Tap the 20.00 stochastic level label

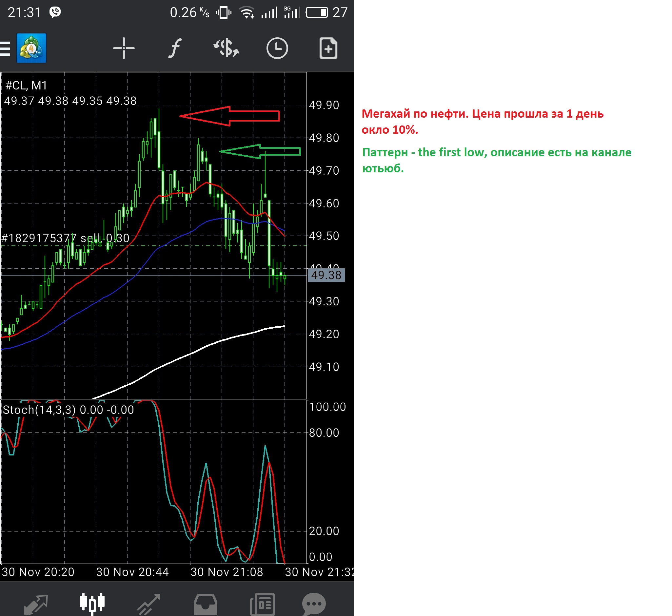point(324,531)
